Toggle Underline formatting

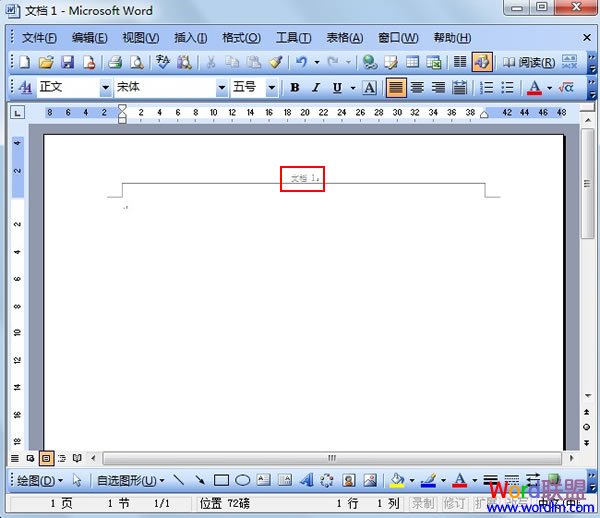[x=337, y=88]
